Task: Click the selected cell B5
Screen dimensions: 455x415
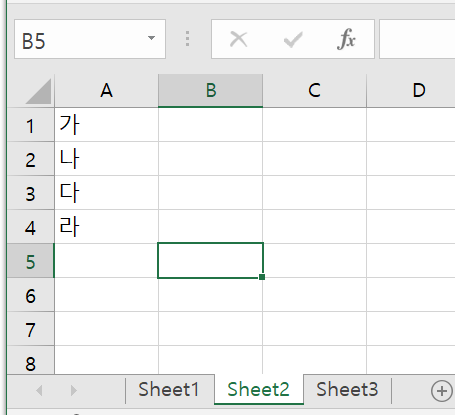Action: 210,260
